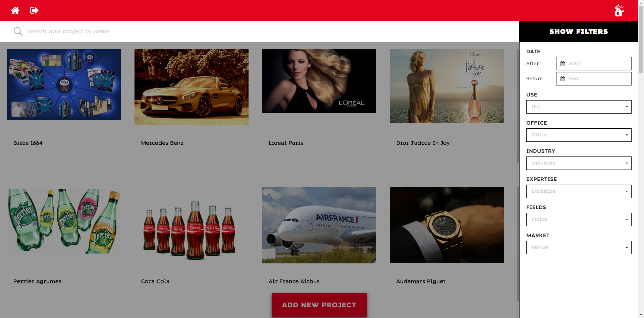Expand the Expertise dropdown
This screenshot has height=318, width=644.
[x=579, y=191]
